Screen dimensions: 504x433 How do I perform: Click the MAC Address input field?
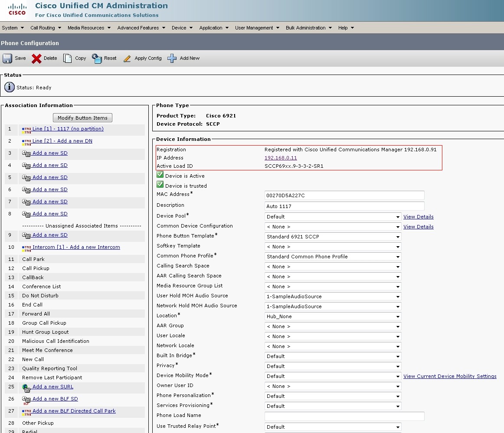tap(344, 195)
